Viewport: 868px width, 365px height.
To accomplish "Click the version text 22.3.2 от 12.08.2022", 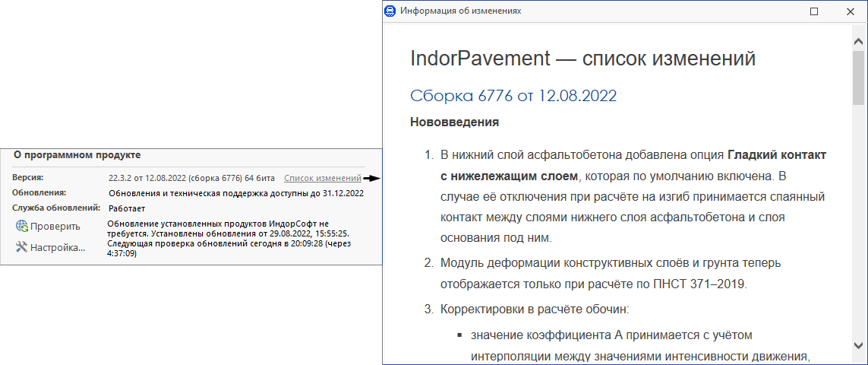I will point(149,178).
